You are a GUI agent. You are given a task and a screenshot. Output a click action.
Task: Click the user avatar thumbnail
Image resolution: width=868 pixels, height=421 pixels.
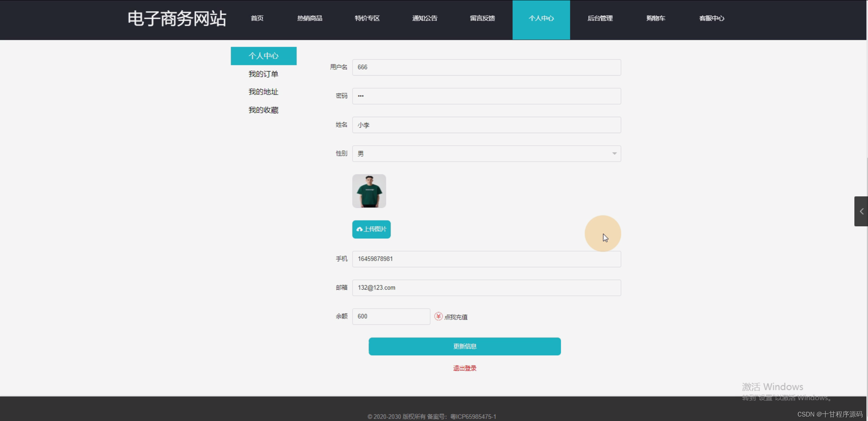tap(369, 191)
